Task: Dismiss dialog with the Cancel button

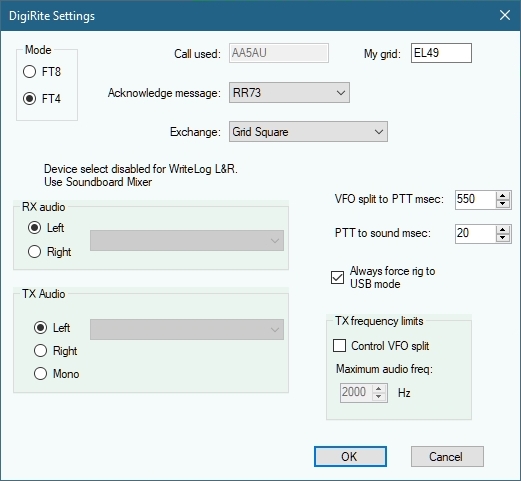Action: (x=447, y=457)
